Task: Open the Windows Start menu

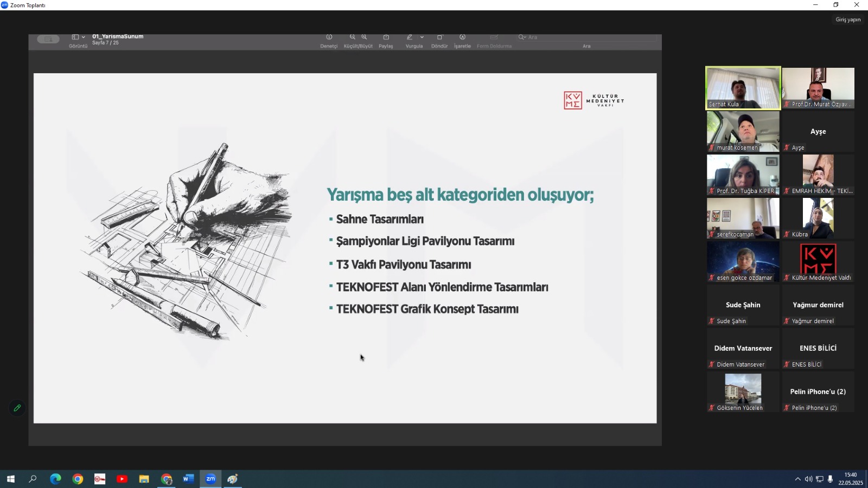Action: point(10,479)
